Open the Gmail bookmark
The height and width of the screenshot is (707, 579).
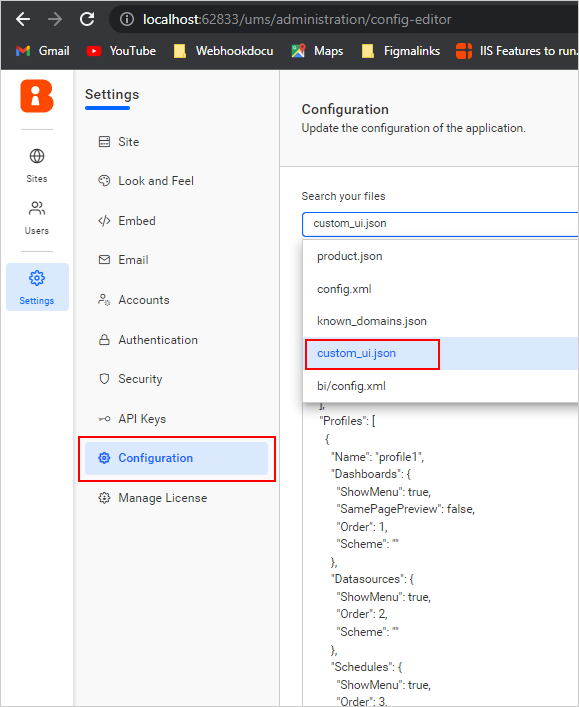tap(42, 51)
